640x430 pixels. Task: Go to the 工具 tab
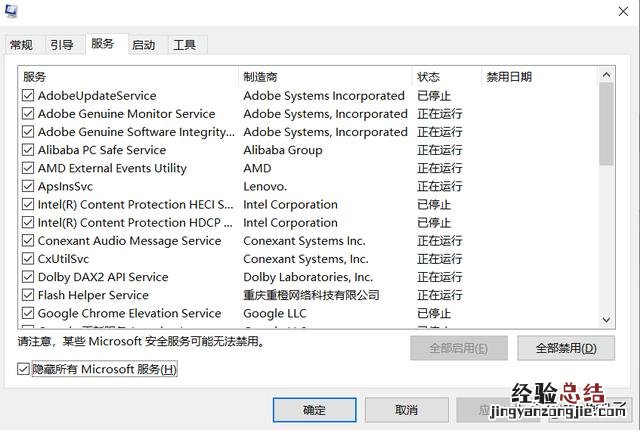coord(184,45)
